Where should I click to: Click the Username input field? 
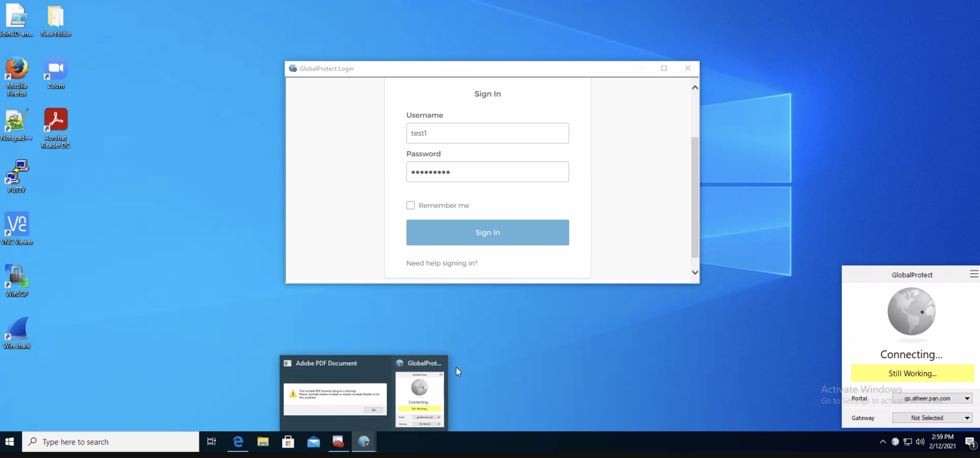[487, 133]
